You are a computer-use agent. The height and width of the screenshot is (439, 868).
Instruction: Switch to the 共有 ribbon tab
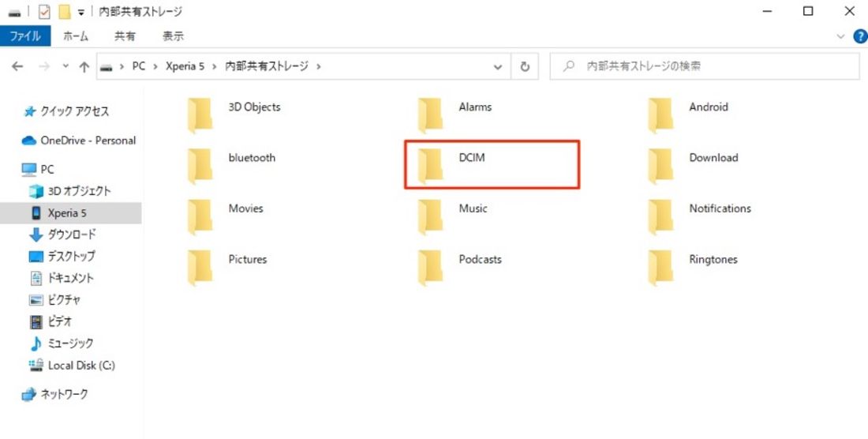point(125,36)
